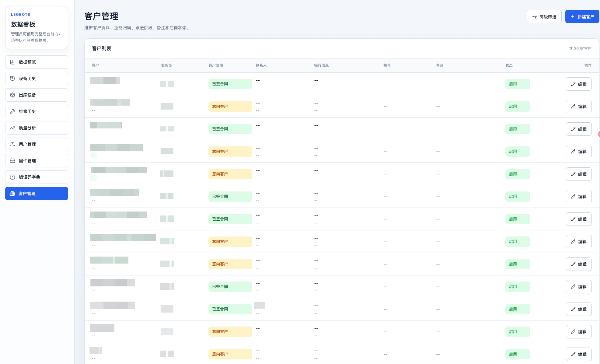Screen dimensions: 600x364
Task: Click the pencil icon in the second row
Action: (x=573, y=107)
